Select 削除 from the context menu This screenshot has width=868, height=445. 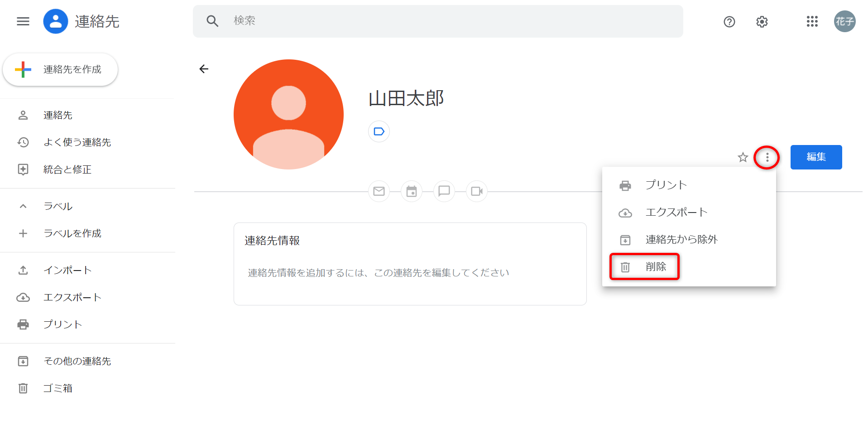[x=656, y=267]
